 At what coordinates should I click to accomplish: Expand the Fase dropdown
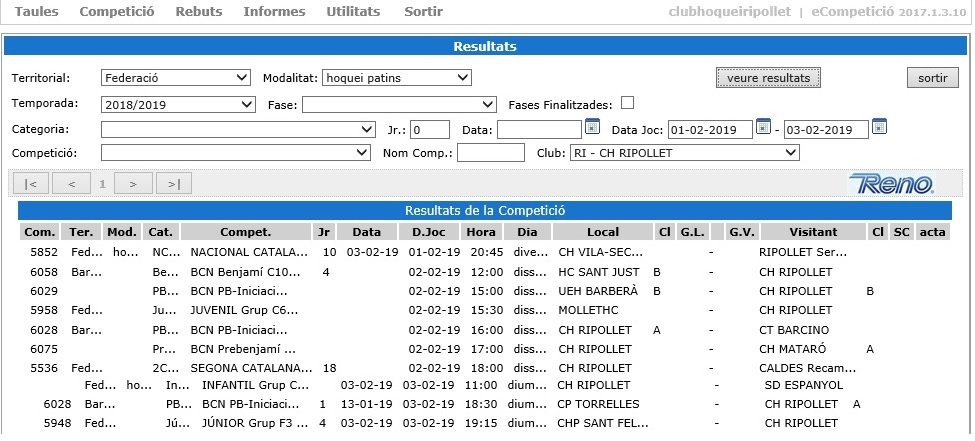click(399, 104)
